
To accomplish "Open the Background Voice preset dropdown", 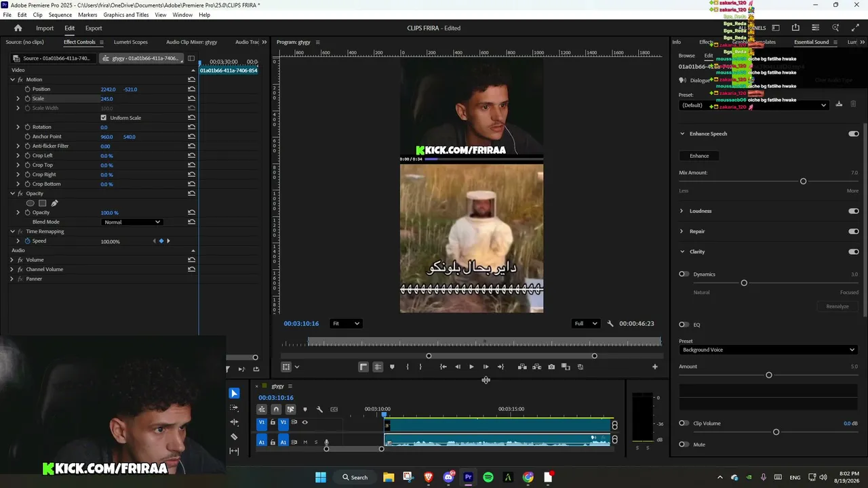I will pyautogui.click(x=768, y=350).
